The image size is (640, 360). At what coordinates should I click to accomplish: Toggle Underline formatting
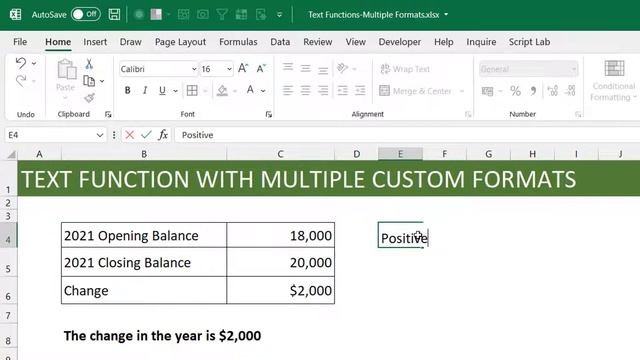coord(162,90)
